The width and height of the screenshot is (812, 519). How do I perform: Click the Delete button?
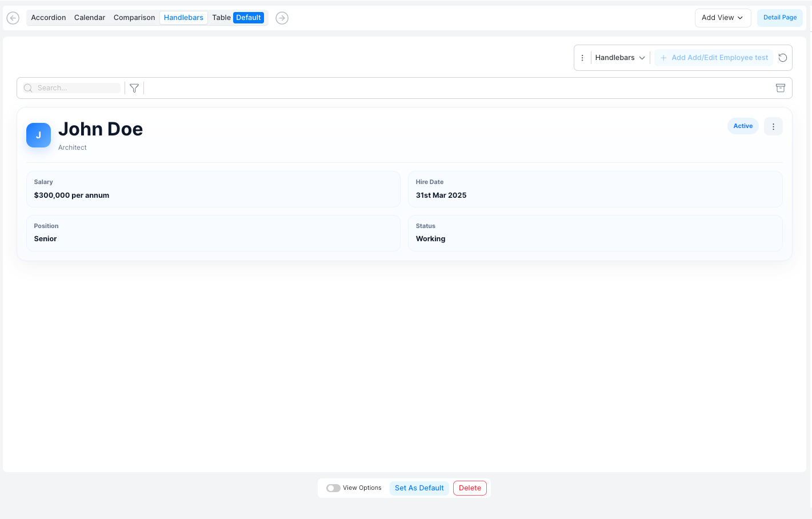pyautogui.click(x=470, y=488)
